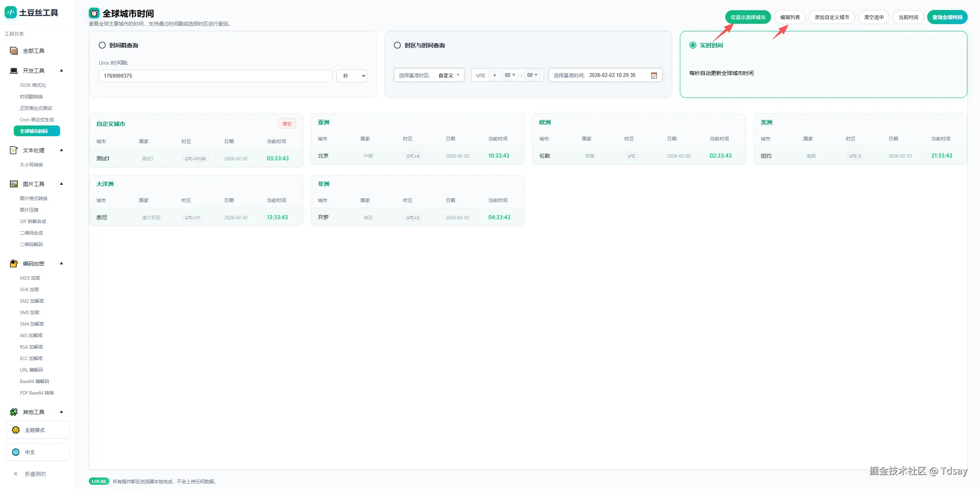Viewport: 980px width, 489px height.
Task: Open the 时间戳转换 sidebar item
Action: [31, 97]
